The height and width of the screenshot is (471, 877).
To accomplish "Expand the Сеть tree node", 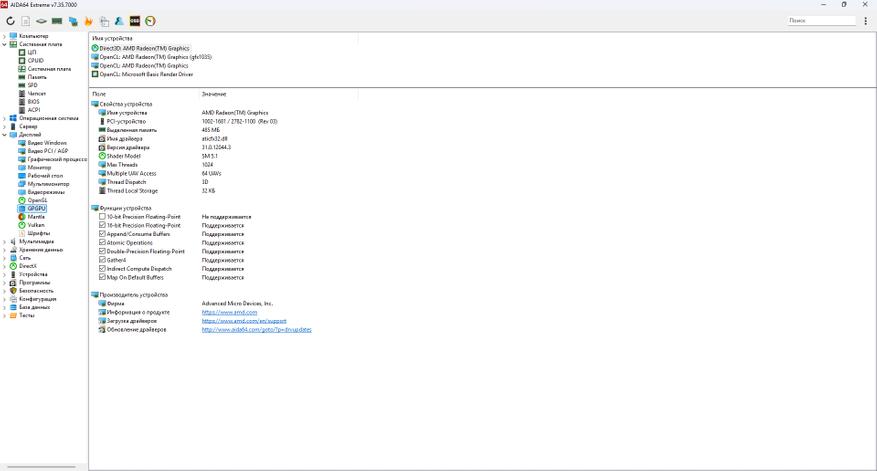I will tap(4, 258).
